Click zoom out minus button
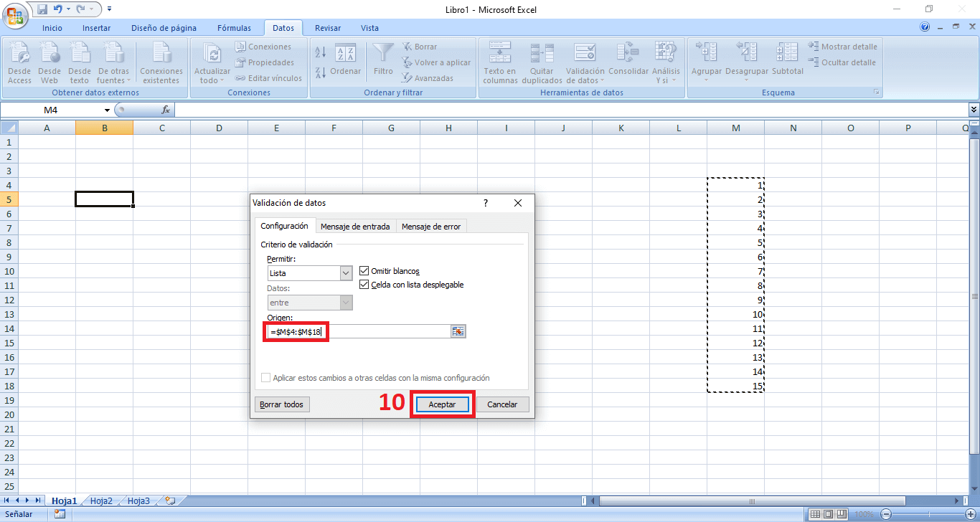The image size is (980, 522). (887, 515)
